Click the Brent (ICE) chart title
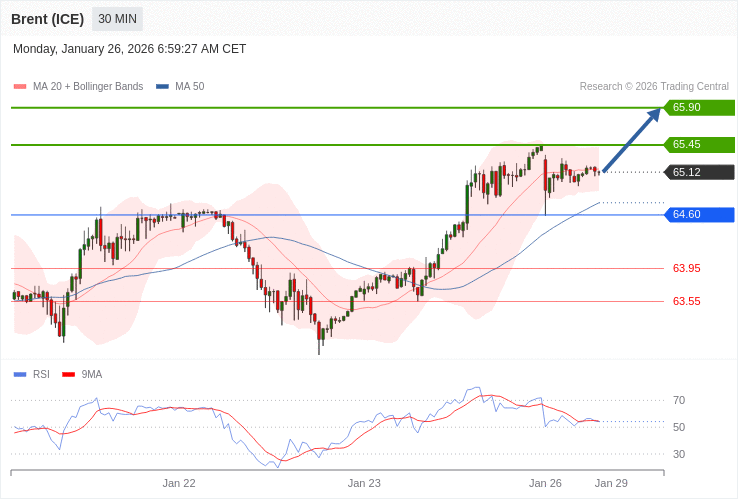 pos(47,19)
